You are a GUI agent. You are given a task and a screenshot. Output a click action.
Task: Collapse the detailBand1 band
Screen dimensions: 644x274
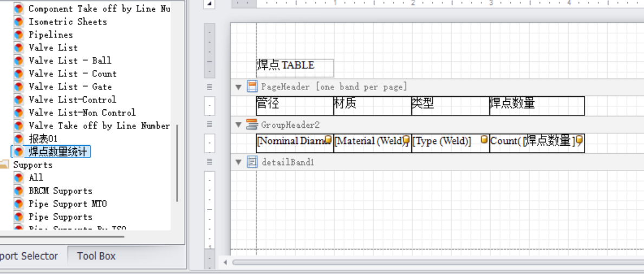(x=238, y=162)
